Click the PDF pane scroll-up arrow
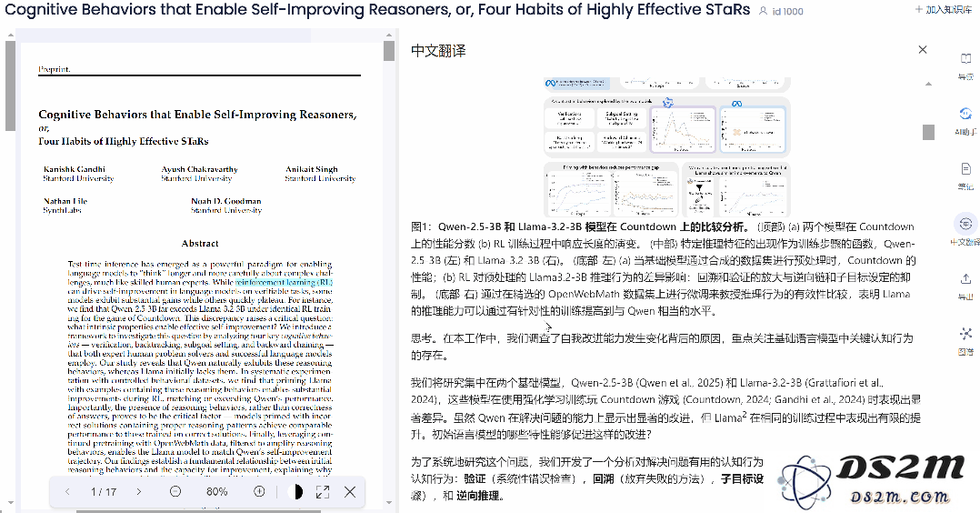Screen dimensions: 980x513 pyautogui.click(x=389, y=35)
